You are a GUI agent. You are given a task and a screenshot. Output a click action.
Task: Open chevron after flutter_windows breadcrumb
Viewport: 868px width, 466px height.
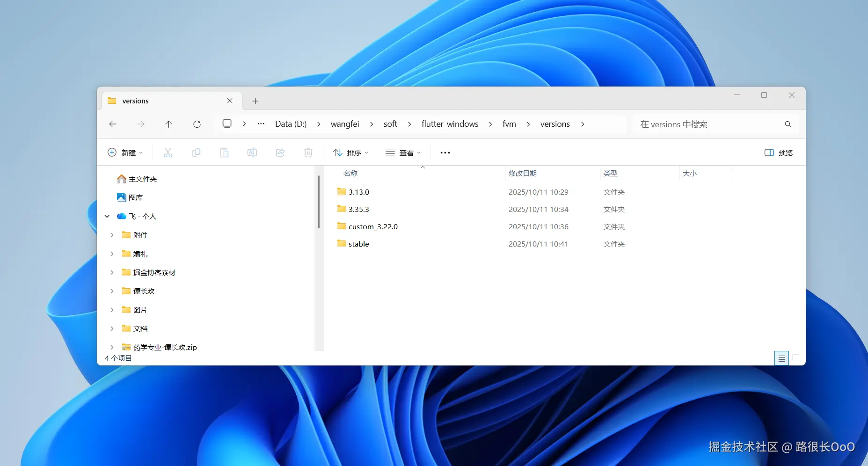click(x=490, y=124)
